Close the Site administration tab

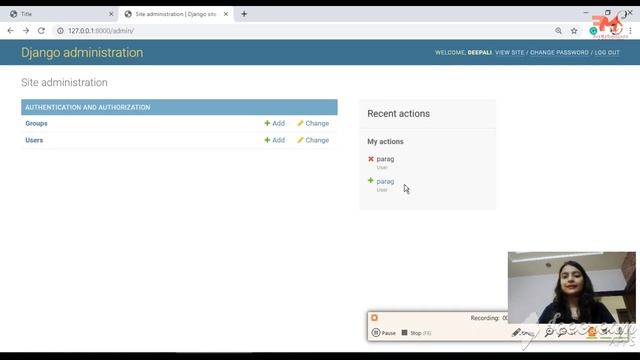point(226,14)
